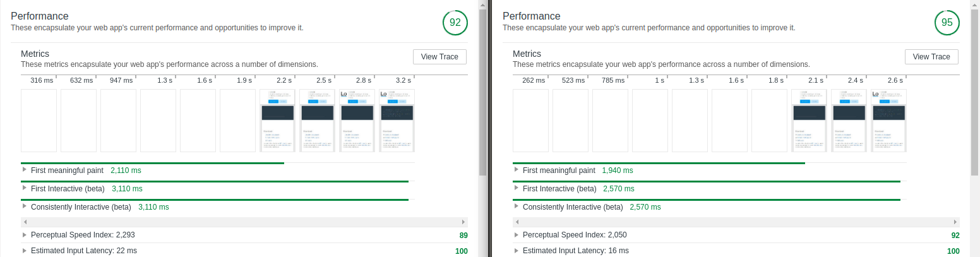Click the left report's 92 performance score gauge
Image resolution: width=980 pixels, height=257 pixels.
[x=455, y=23]
